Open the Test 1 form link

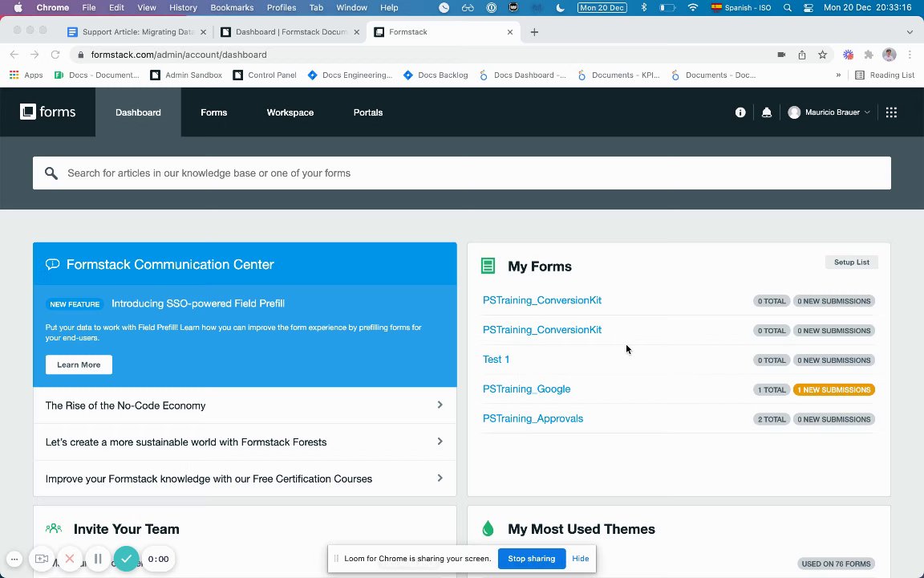coord(496,359)
